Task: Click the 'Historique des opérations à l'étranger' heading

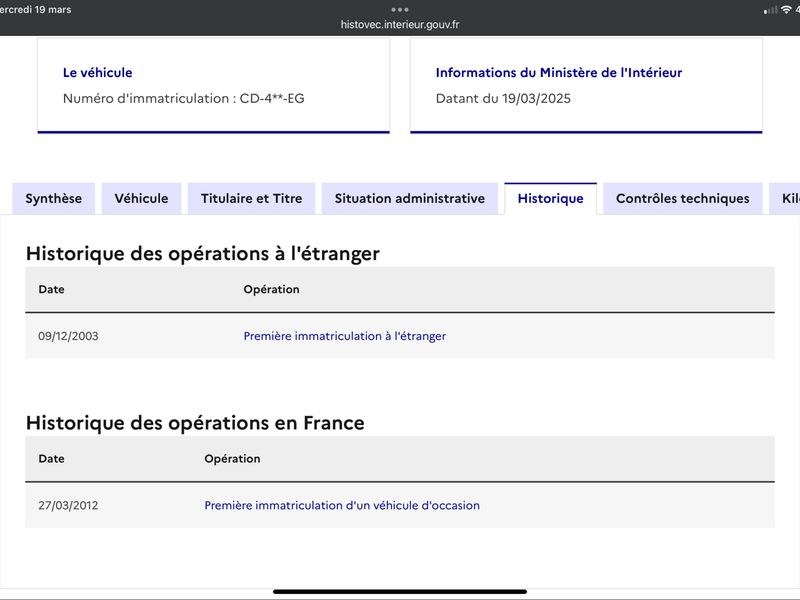Action: coord(203,254)
